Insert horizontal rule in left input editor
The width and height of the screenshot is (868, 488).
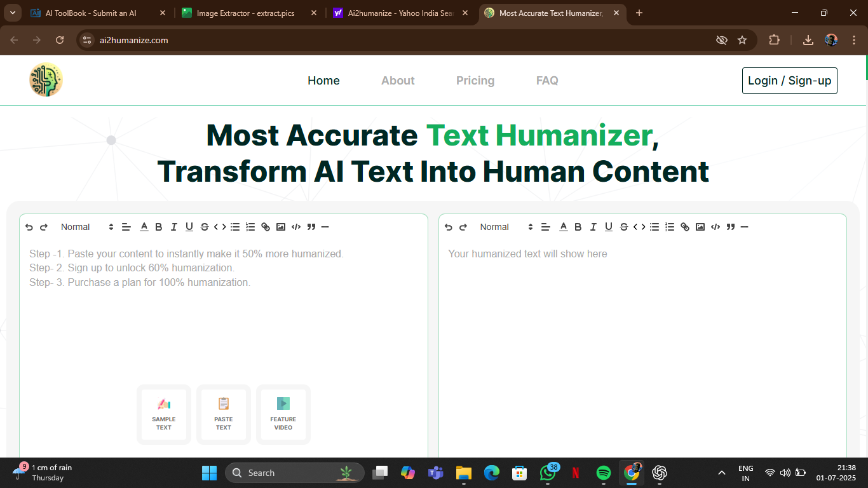pos(325,227)
